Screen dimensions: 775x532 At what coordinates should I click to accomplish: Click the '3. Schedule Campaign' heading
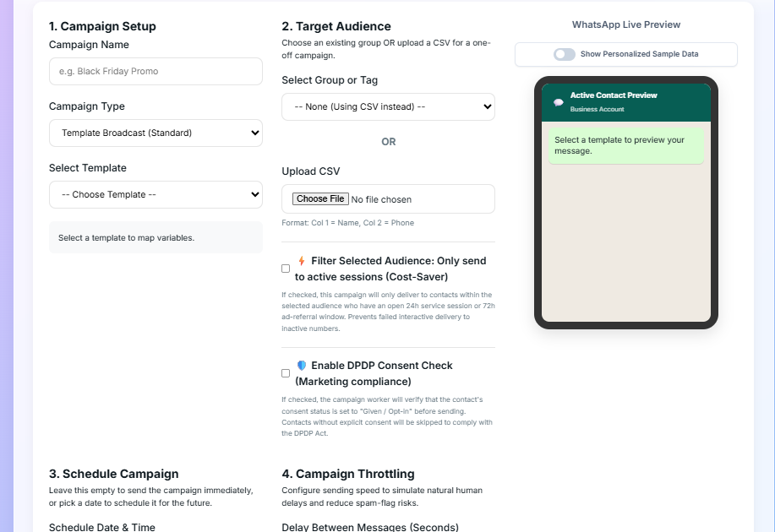click(114, 474)
